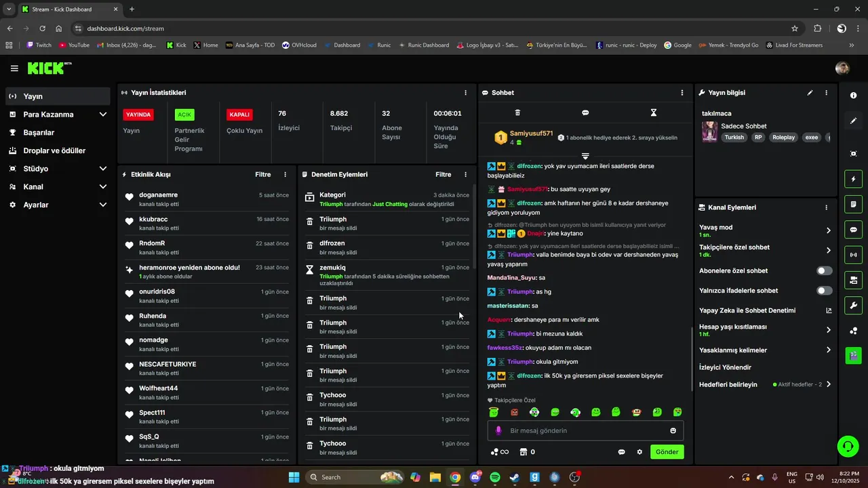The height and width of the screenshot is (488, 868).
Task: Open the Twitch bookmark
Action: (39, 45)
